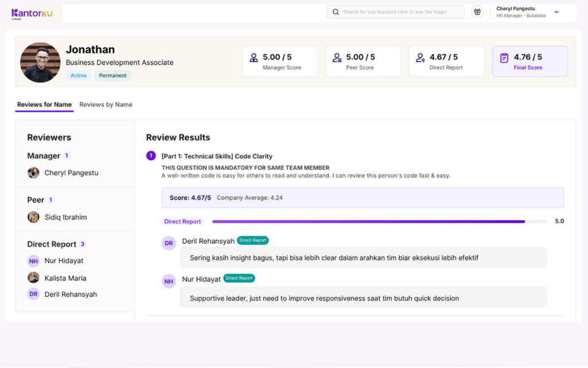Select the Reviews for Name tab

44,105
